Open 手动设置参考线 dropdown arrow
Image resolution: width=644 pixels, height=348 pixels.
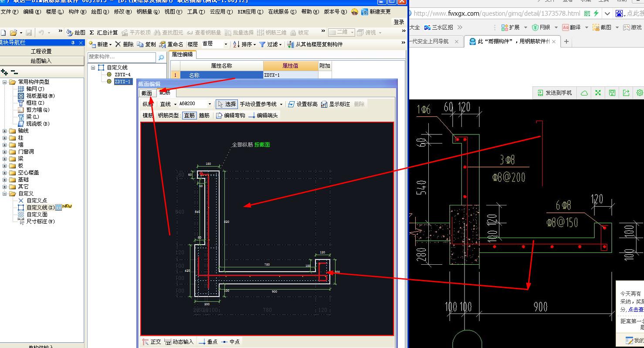281,104
